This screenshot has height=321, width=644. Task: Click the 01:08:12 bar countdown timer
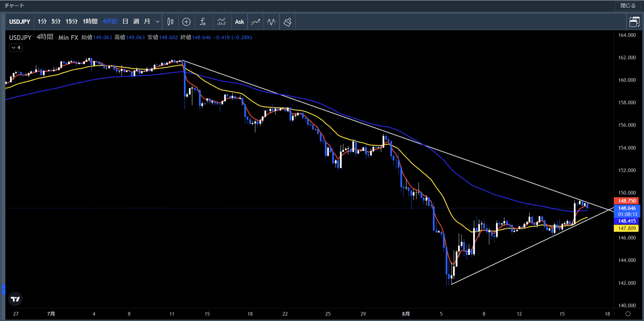[628, 214]
